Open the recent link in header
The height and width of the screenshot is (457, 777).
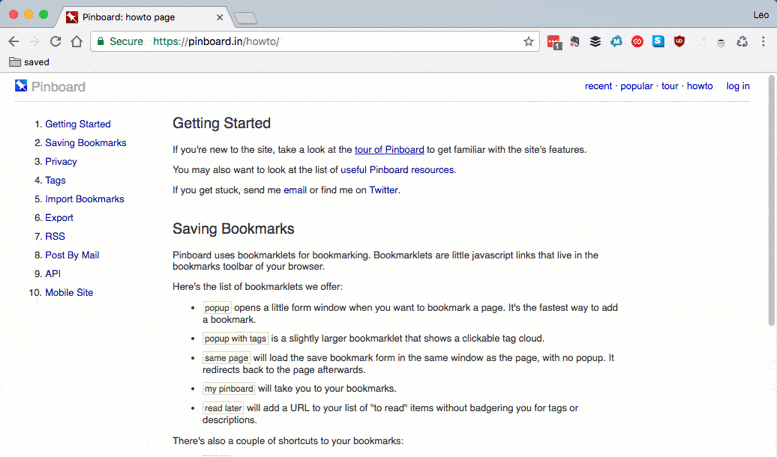pyautogui.click(x=598, y=86)
